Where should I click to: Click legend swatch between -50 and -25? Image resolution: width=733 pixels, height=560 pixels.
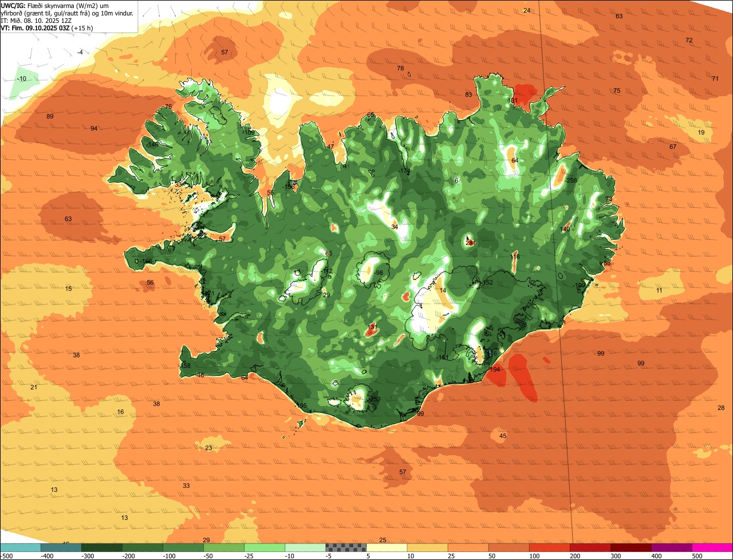(224, 547)
